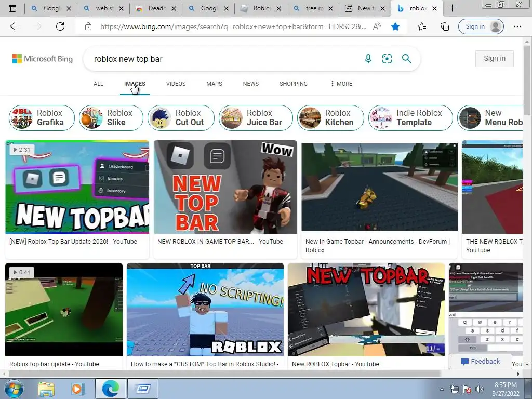This screenshot has height=399, width=532.
Task: Open 'NEW ROBLOX IN-GAME TOP BAR' link
Action: [220, 242]
